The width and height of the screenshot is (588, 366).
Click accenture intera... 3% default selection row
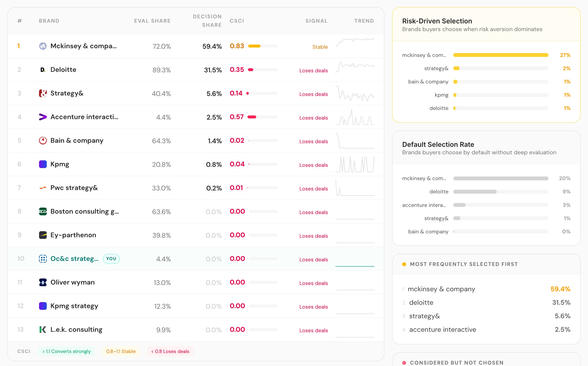click(486, 205)
